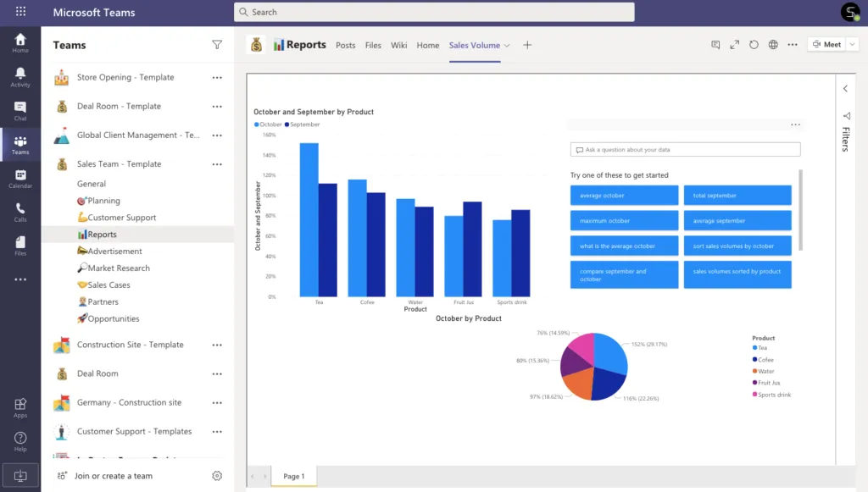This screenshot has width=868, height=492.
Task: Toggle the Filters pane megaphone icon
Action: 847,116
